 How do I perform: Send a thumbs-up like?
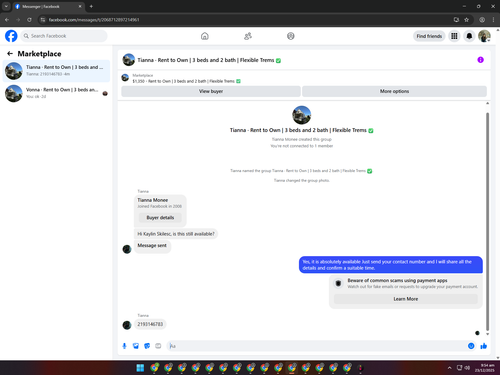(484, 346)
